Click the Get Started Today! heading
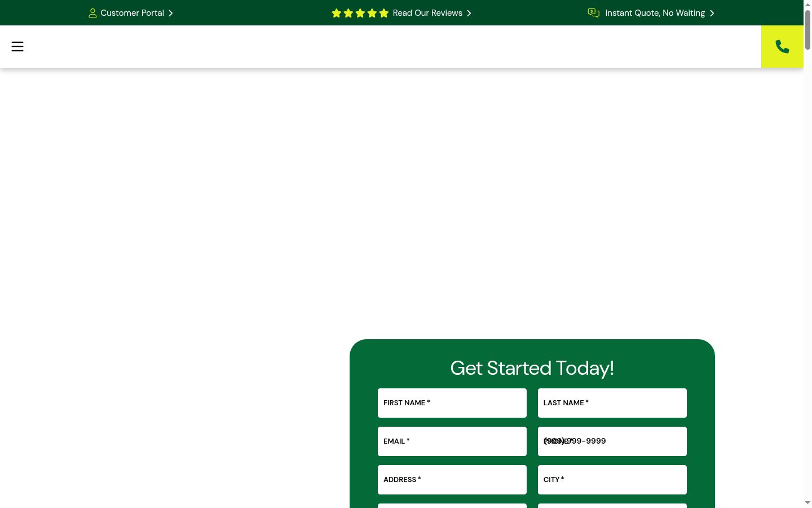812x508 pixels. point(532,368)
